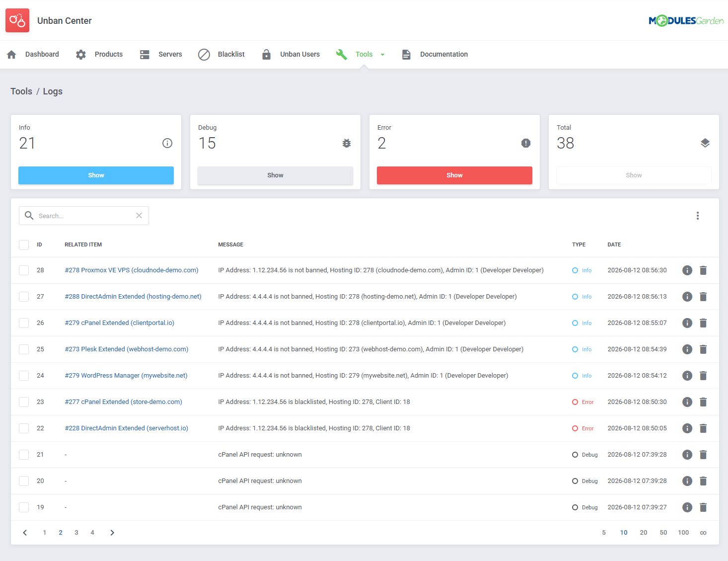Show Error logs with red button
The height and width of the screenshot is (561, 728).
(x=454, y=175)
